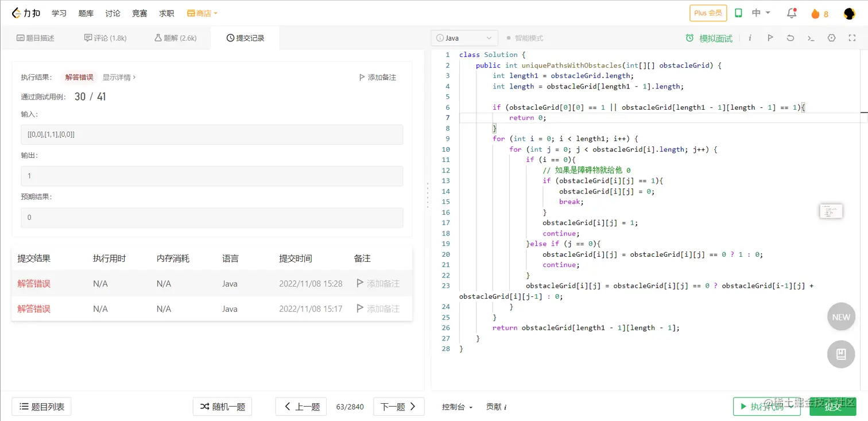Open the user avatar menu
Viewport: 868px width, 421px height.
pyautogui.click(x=850, y=13)
